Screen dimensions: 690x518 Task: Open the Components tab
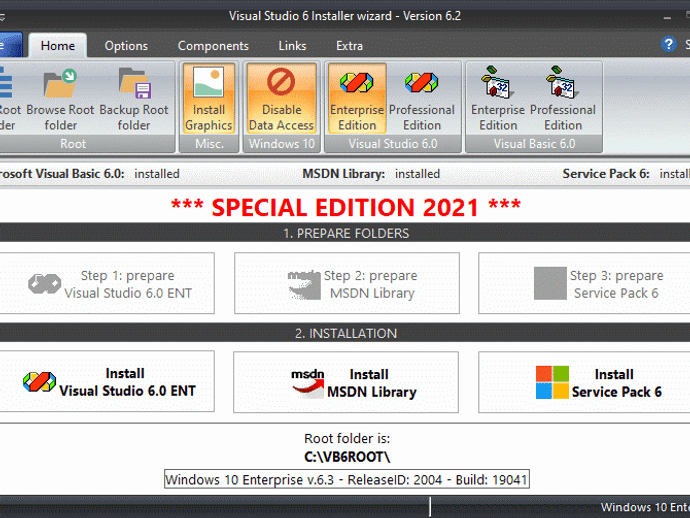coord(213,45)
